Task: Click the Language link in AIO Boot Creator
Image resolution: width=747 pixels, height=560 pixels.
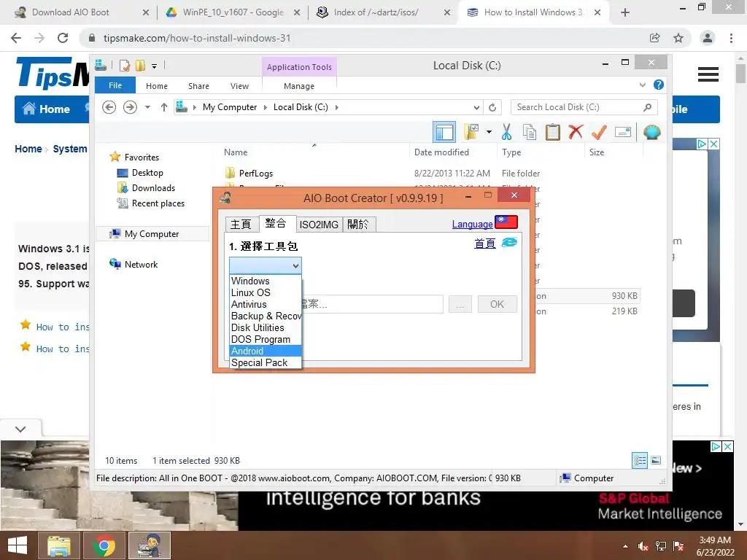Action: point(472,224)
